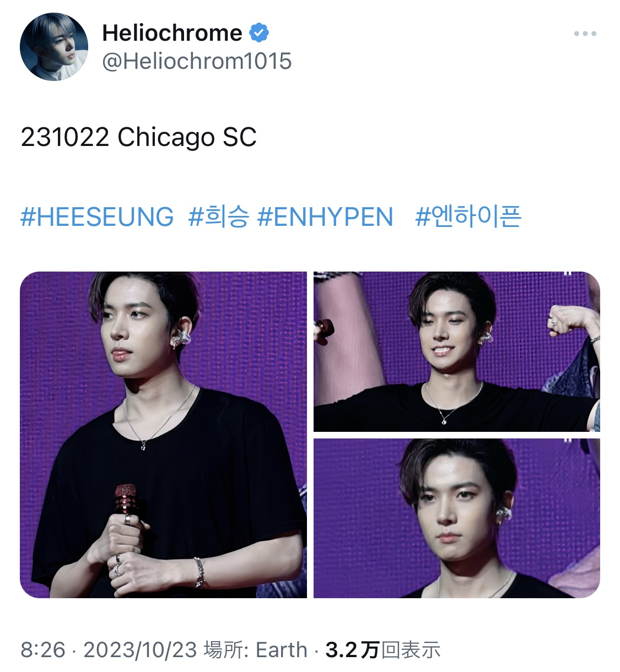Open the #희승 hashtag
The width and height of the screenshot is (620, 672).
coord(219,216)
